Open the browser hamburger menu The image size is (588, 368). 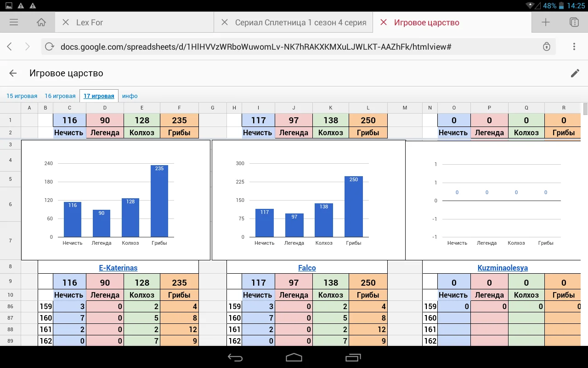[14, 22]
